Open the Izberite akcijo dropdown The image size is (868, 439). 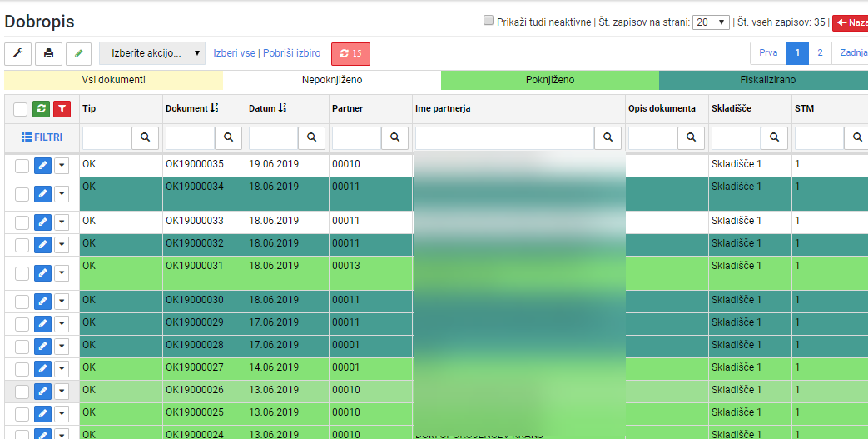pyautogui.click(x=152, y=54)
